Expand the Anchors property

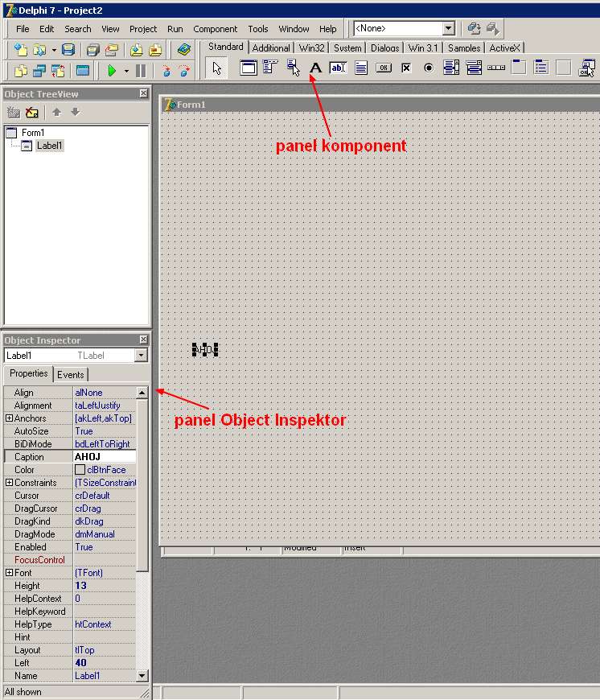9,418
